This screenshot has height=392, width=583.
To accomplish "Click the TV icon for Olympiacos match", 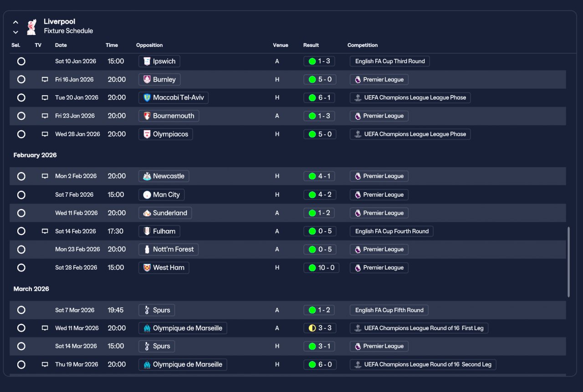I will 45,134.
